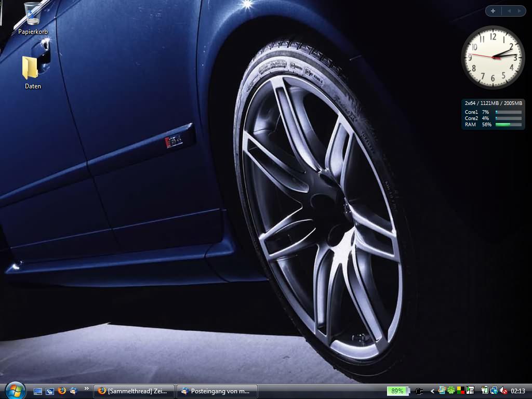Screen dimensions: 532x399
Task: Open the network connection tray icon
Action: pos(494,391)
